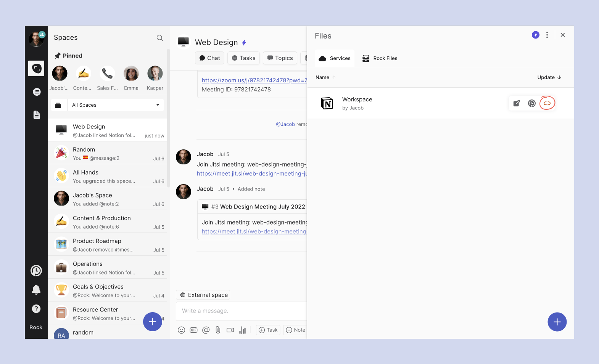Open the Tasks tab in Web Design
Image resolution: width=599 pixels, height=364 pixels.
point(244,58)
